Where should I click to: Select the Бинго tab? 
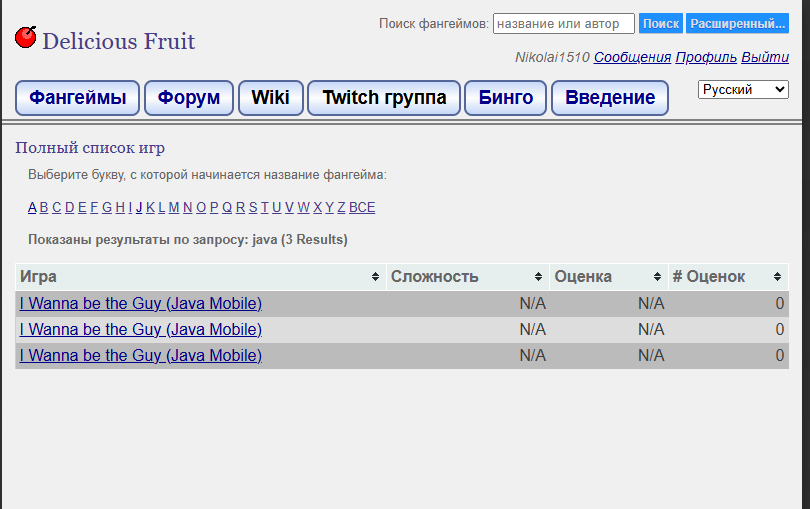tap(505, 98)
